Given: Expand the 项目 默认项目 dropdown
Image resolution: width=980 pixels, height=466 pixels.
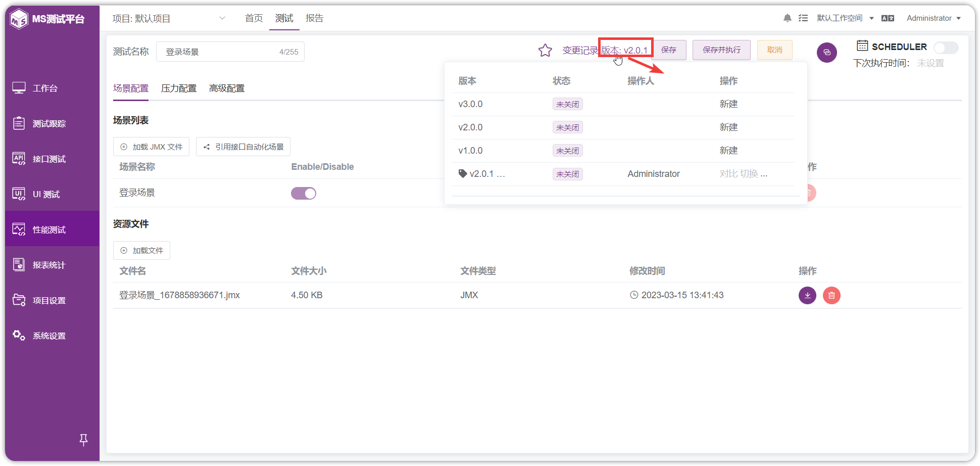Looking at the screenshot, I should pyautogui.click(x=169, y=18).
